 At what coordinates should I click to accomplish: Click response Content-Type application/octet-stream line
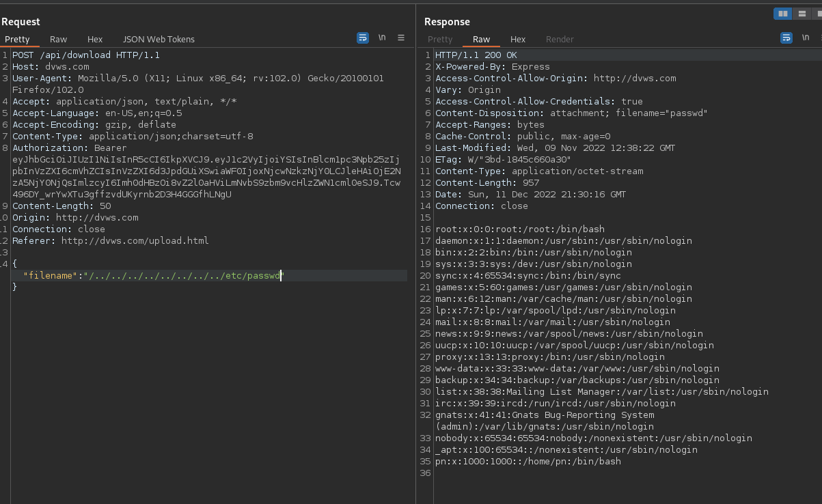[539, 171]
